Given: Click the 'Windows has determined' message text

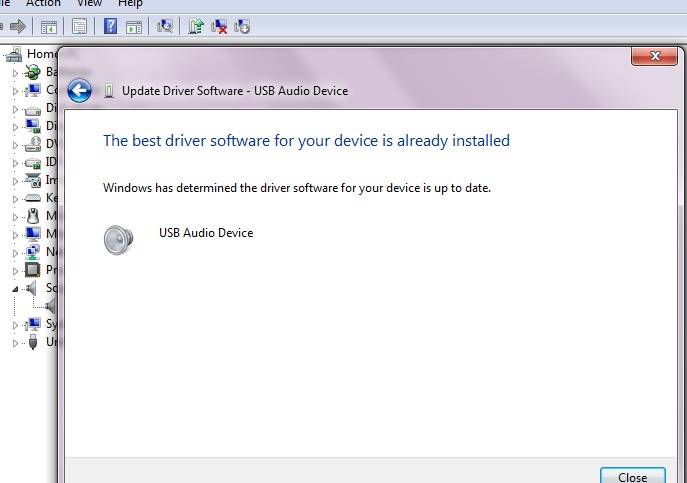Looking at the screenshot, I should (x=297, y=188).
